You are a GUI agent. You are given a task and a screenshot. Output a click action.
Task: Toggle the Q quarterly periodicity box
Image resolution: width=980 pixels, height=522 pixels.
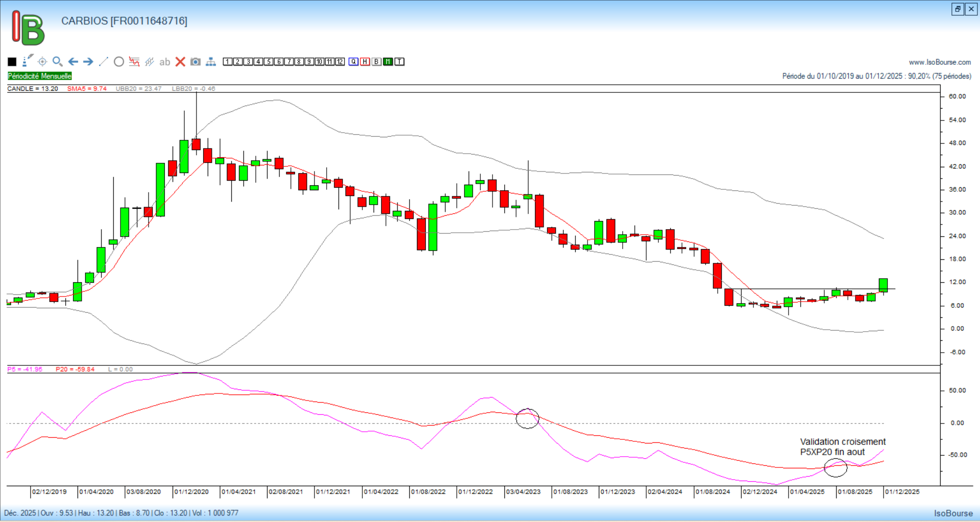(x=353, y=62)
